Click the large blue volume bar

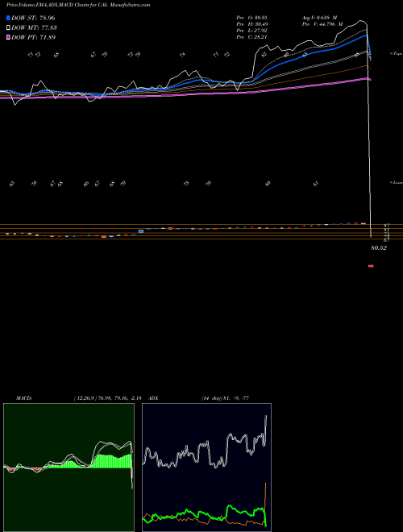(x=141, y=231)
